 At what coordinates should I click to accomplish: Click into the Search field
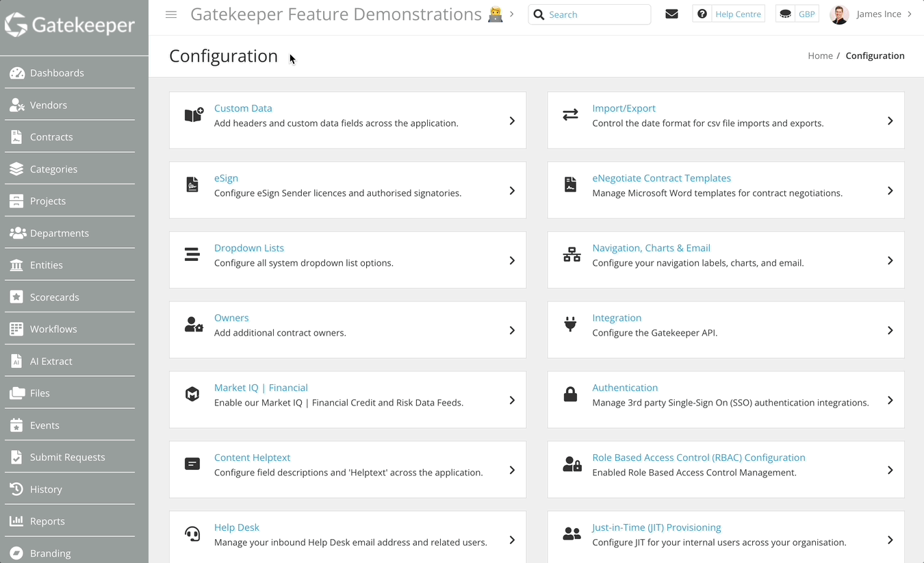(589, 14)
